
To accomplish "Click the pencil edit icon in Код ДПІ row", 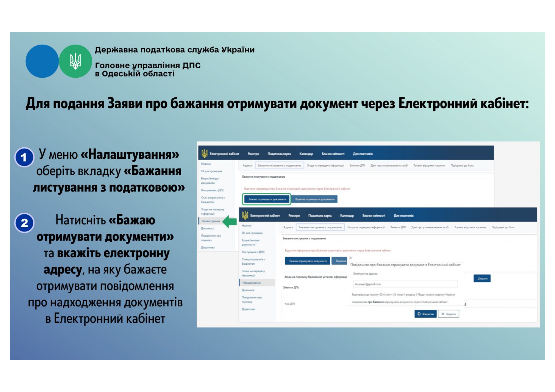I will coord(465,304).
